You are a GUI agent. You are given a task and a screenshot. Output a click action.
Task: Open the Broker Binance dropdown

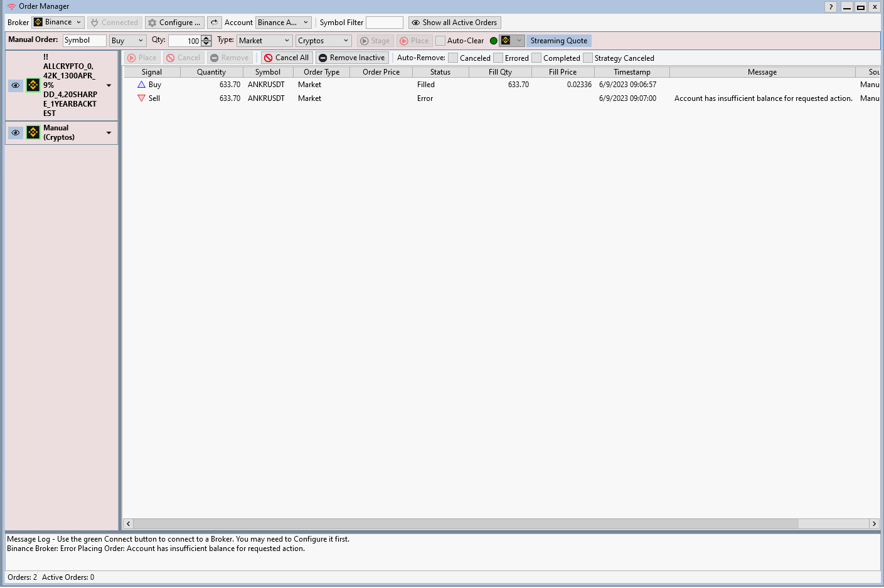point(58,23)
